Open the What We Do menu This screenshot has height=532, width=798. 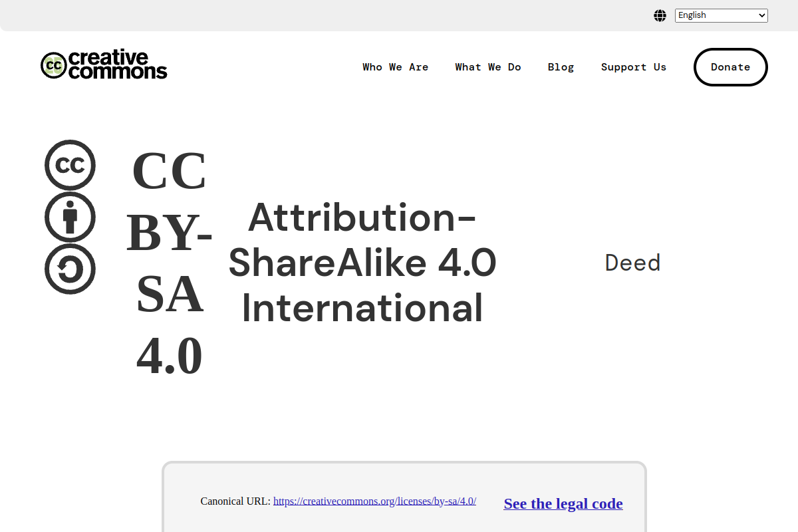[488, 67]
